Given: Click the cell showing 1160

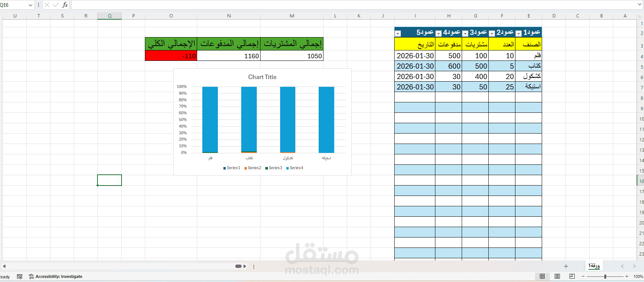Looking at the screenshot, I should point(229,56).
